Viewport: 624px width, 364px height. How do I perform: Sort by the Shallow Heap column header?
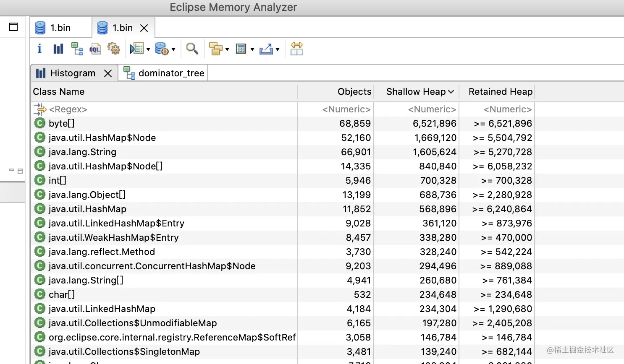click(x=416, y=92)
